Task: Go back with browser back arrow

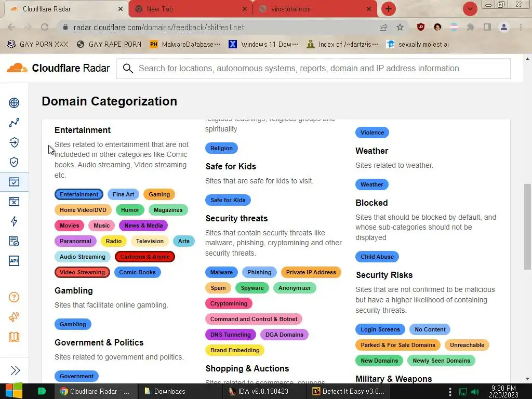Action: tap(11, 27)
